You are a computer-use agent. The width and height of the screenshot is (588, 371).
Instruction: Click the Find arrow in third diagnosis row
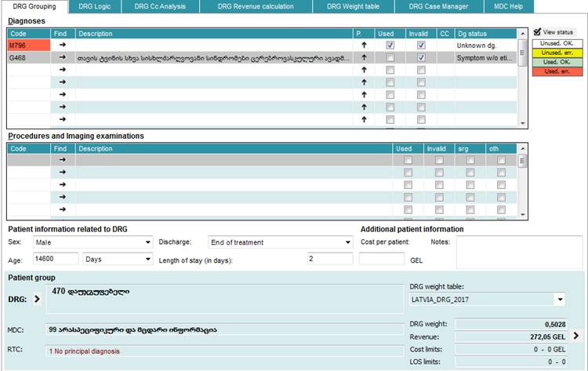click(x=62, y=70)
